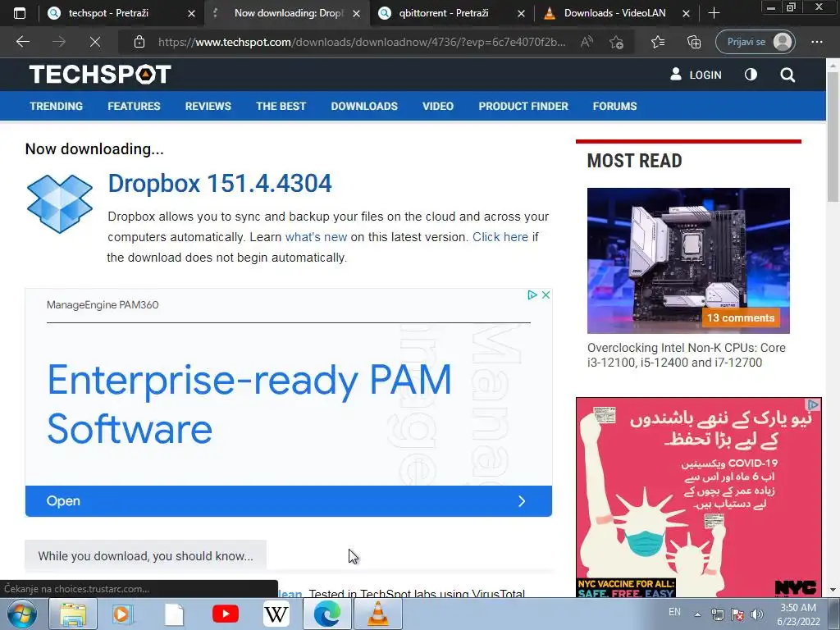
Task: Click the "MOST READ" heading
Action: tap(634, 161)
